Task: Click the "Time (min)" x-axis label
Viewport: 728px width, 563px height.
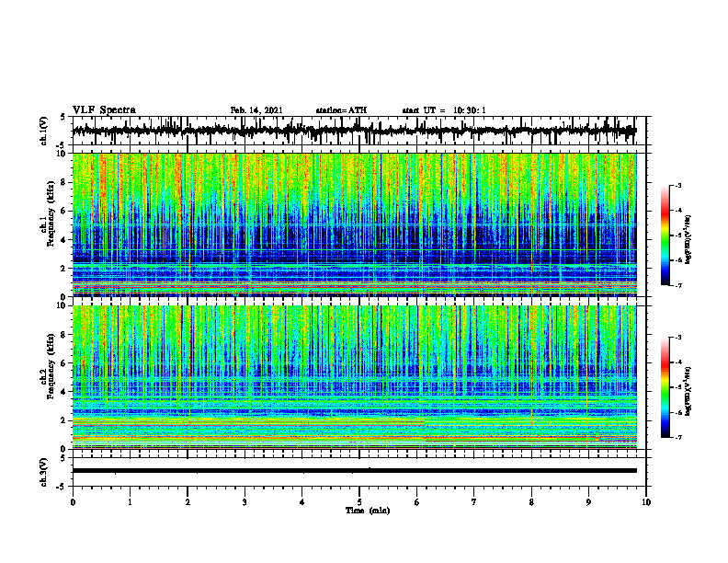Action: [x=368, y=511]
